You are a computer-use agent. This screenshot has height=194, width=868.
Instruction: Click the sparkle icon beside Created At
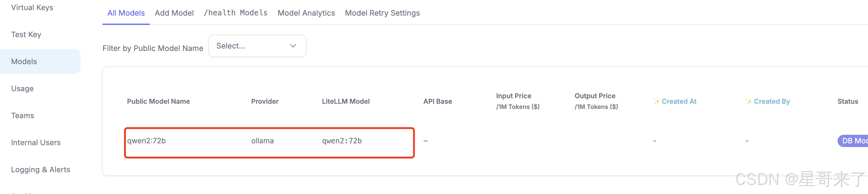(x=656, y=101)
